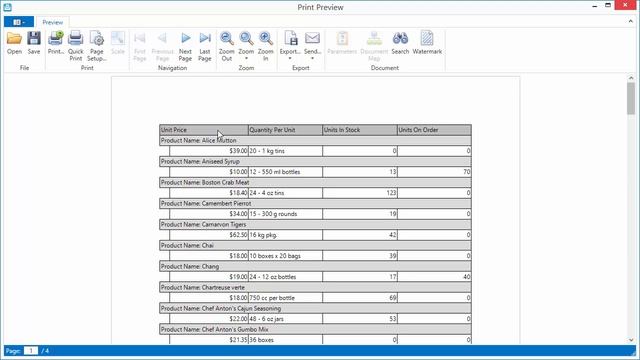The width and height of the screenshot is (640, 360).
Task: Click the 12 - 550 ml bottles cell
Action: [x=285, y=172]
